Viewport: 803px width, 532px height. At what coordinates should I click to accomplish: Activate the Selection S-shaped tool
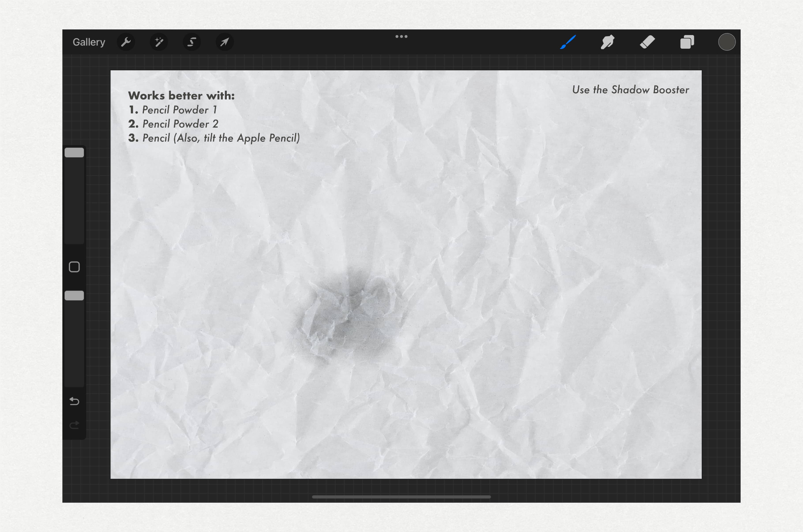[x=191, y=42]
